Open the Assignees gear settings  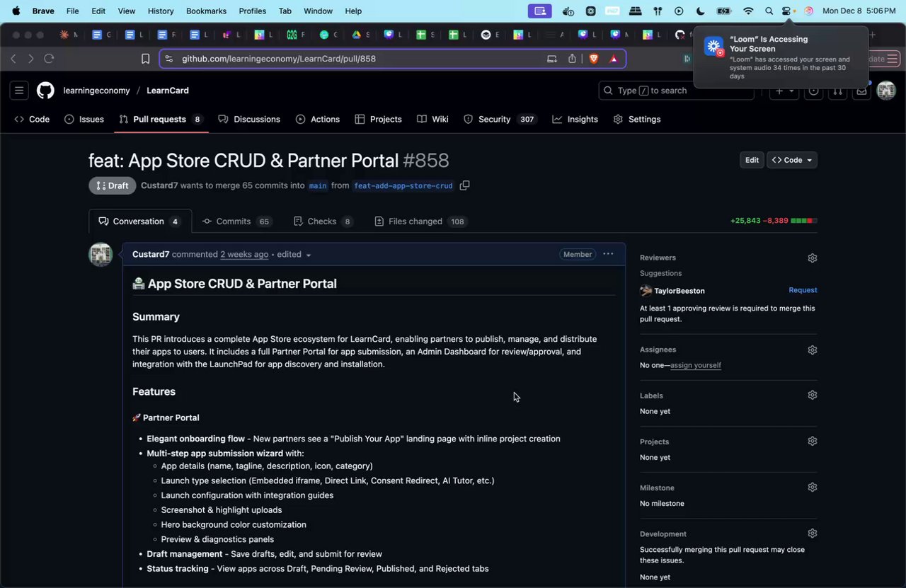pos(812,350)
